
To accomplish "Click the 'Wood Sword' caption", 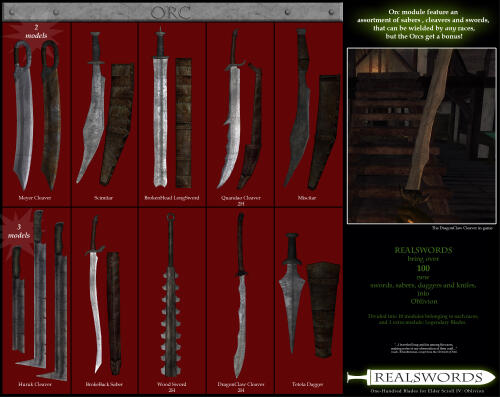I will pos(172,384).
